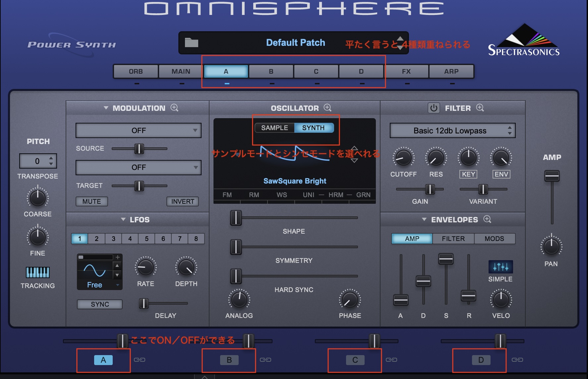Toggle the Filter power button
This screenshot has width=588, height=379.
tap(434, 108)
